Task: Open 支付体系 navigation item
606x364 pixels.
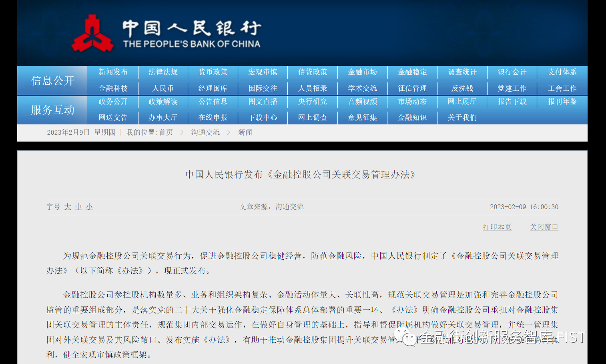Action: (x=562, y=72)
